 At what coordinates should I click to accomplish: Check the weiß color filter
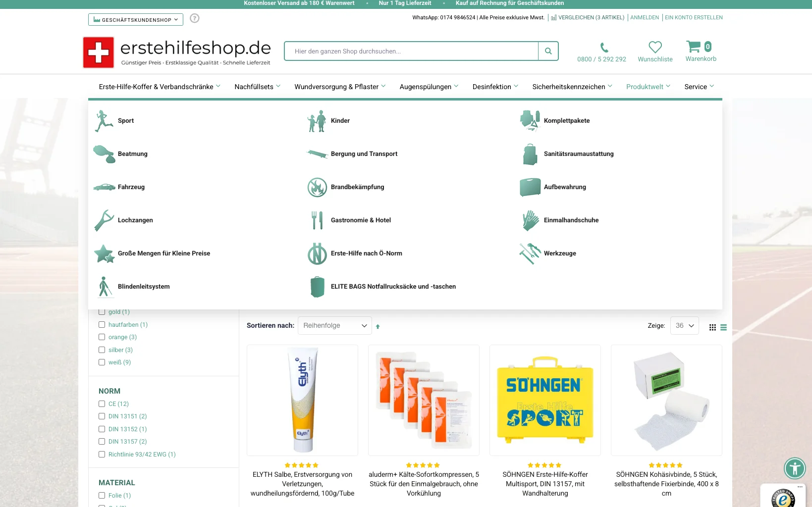102,362
